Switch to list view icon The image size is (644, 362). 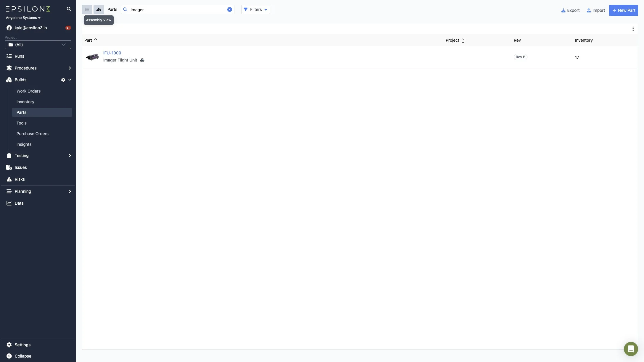click(87, 9)
